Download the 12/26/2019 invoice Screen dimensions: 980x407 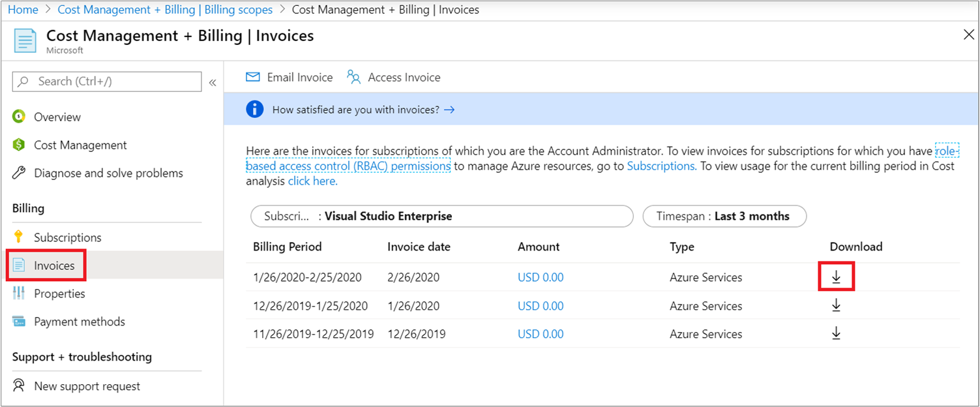coord(837,333)
